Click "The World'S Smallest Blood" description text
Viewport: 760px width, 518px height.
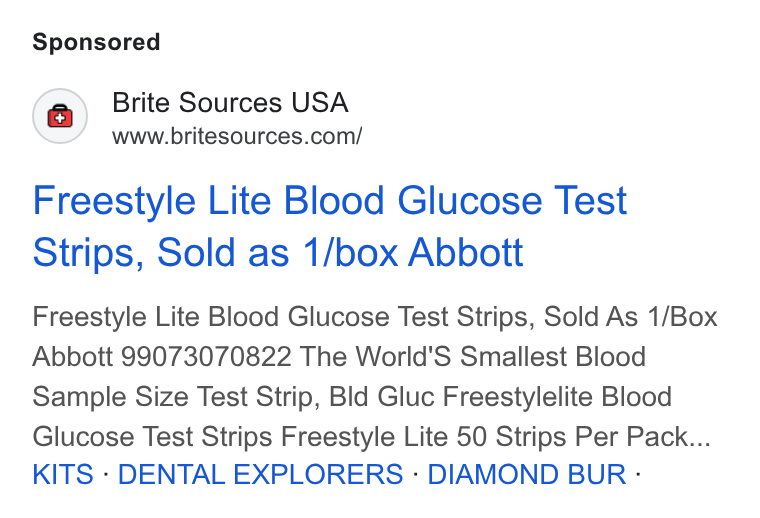tap(473, 357)
